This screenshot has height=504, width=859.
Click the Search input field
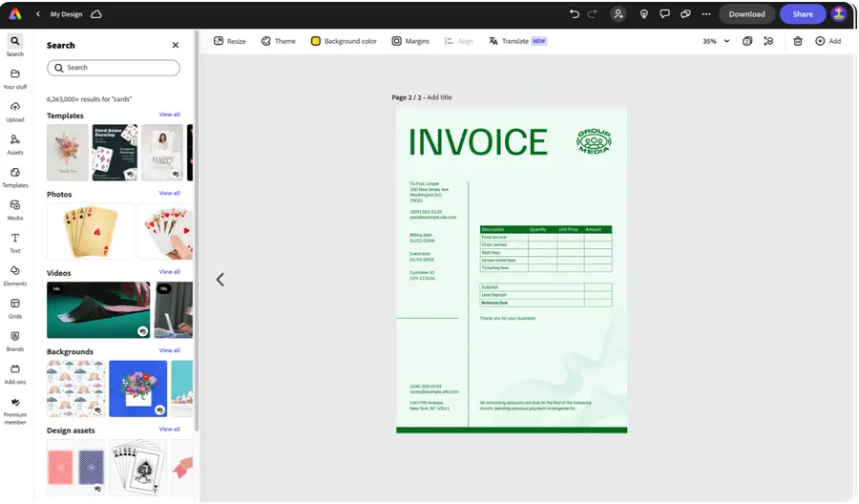(114, 68)
